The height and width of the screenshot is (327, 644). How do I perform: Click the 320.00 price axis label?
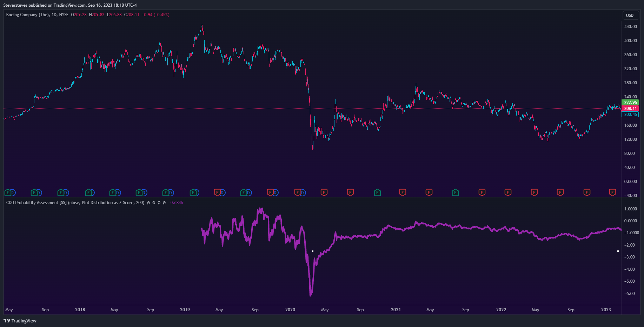pyautogui.click(x=630, y=69)
